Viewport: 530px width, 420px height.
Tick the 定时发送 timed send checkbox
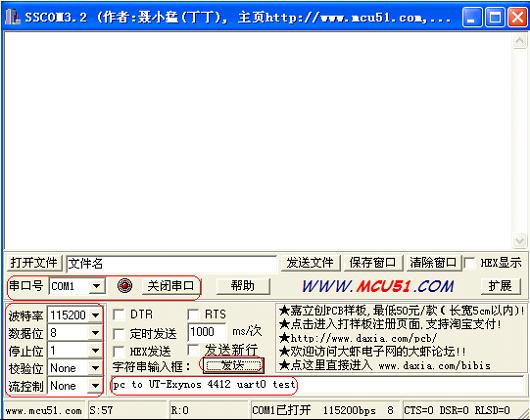click(x=119, y=334)
